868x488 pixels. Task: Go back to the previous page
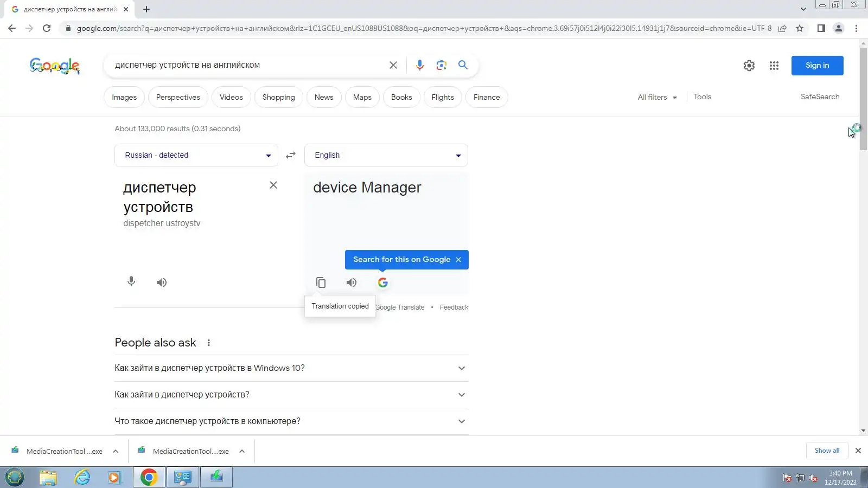tap(12, 28)
